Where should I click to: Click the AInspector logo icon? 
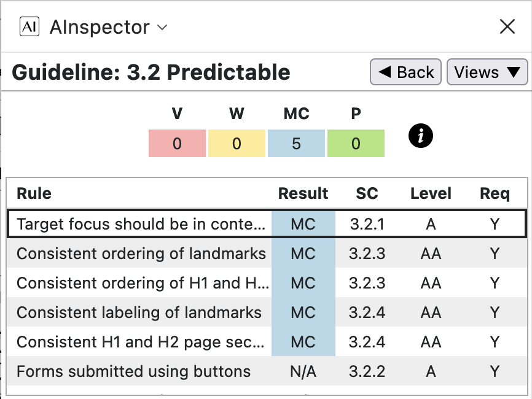tap(29, 26)
